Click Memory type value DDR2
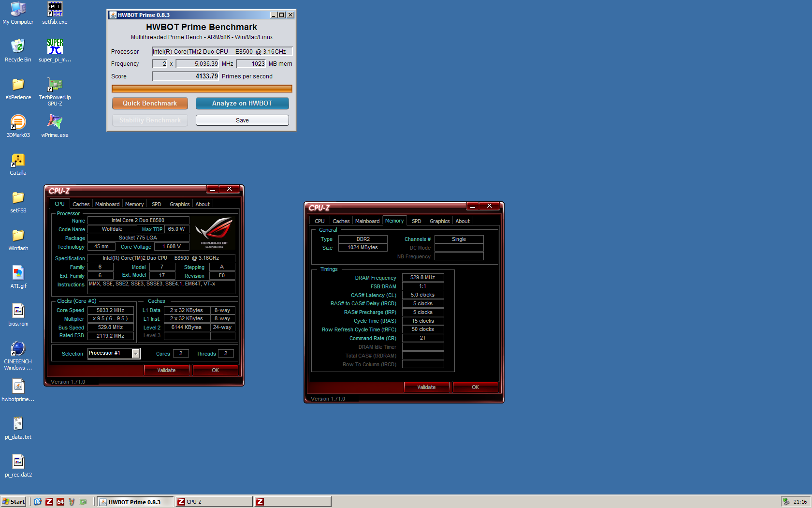This screenshot has width=812, height=508. (x=363, y=239)
